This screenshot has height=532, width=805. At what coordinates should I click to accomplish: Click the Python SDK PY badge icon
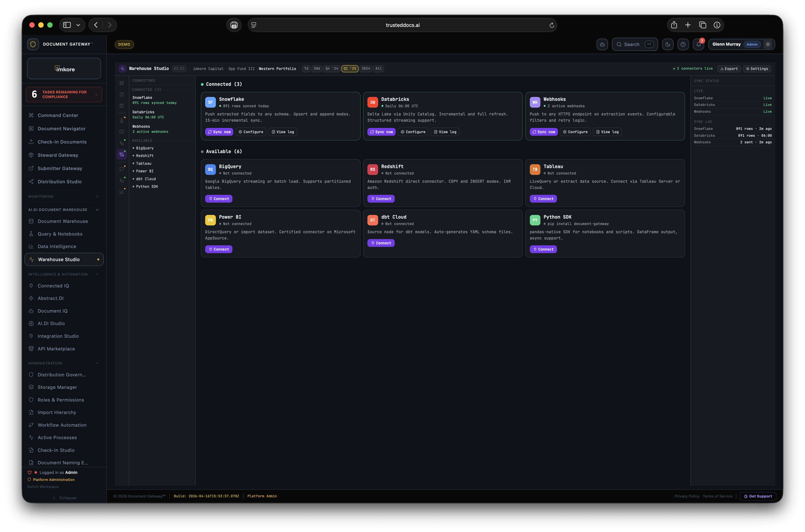[x=535, y=220]
